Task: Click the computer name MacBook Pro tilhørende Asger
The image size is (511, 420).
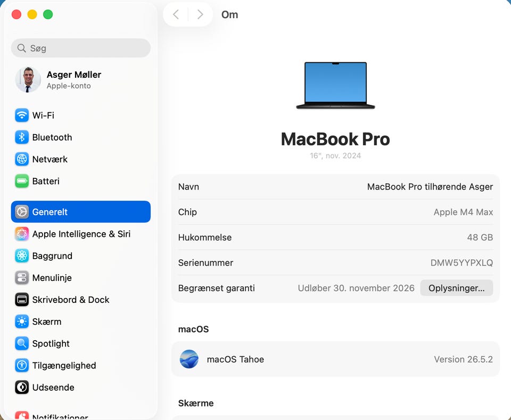Action: [430, 187]
